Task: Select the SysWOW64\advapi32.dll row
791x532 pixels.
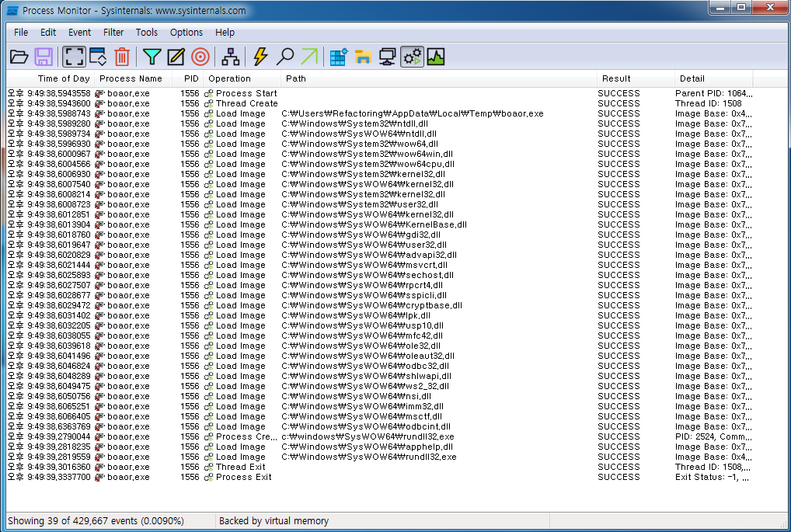Action: [x=380, y=255]
